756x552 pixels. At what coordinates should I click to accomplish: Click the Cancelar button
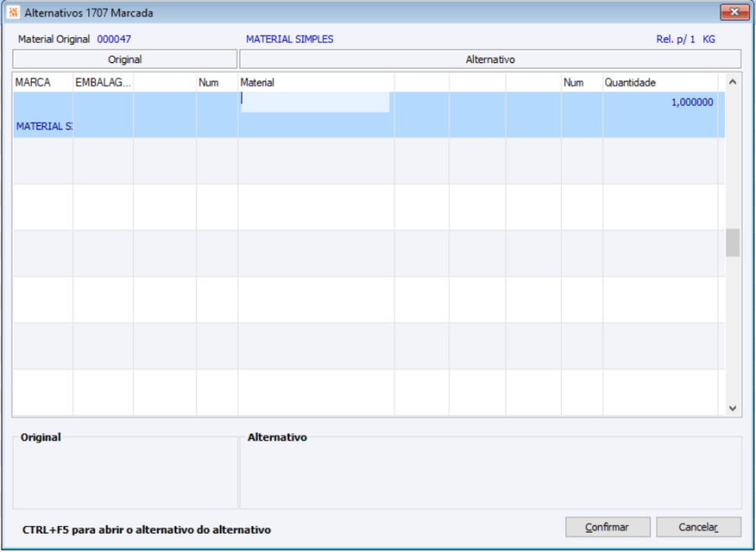pos(698,527)
